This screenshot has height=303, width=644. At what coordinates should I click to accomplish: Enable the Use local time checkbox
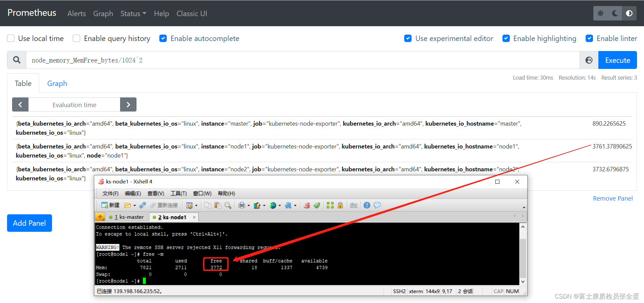[x=10, y=38]
